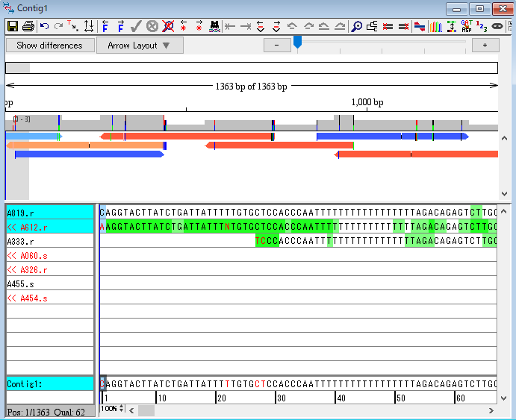The image size is (516, 420).
Task: Click the magnifying glass zoom icon
Action: [x=356, y=26]
